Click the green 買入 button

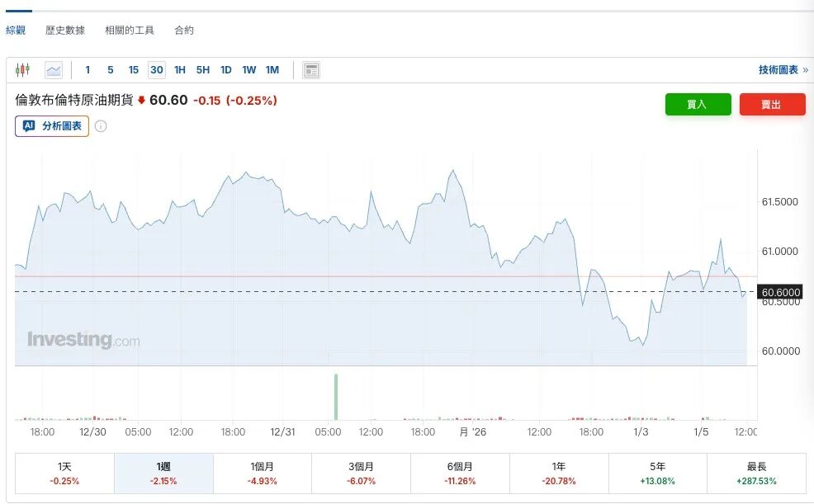tap(698, 105)
